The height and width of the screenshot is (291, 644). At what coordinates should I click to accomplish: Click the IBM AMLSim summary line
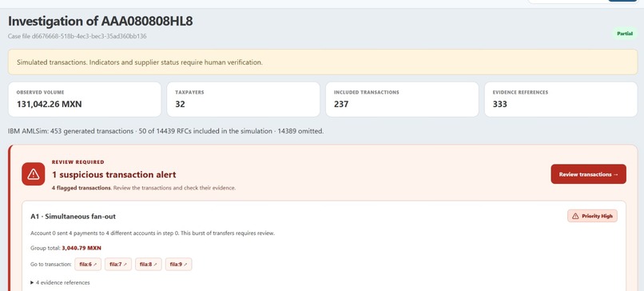point(166,132)
